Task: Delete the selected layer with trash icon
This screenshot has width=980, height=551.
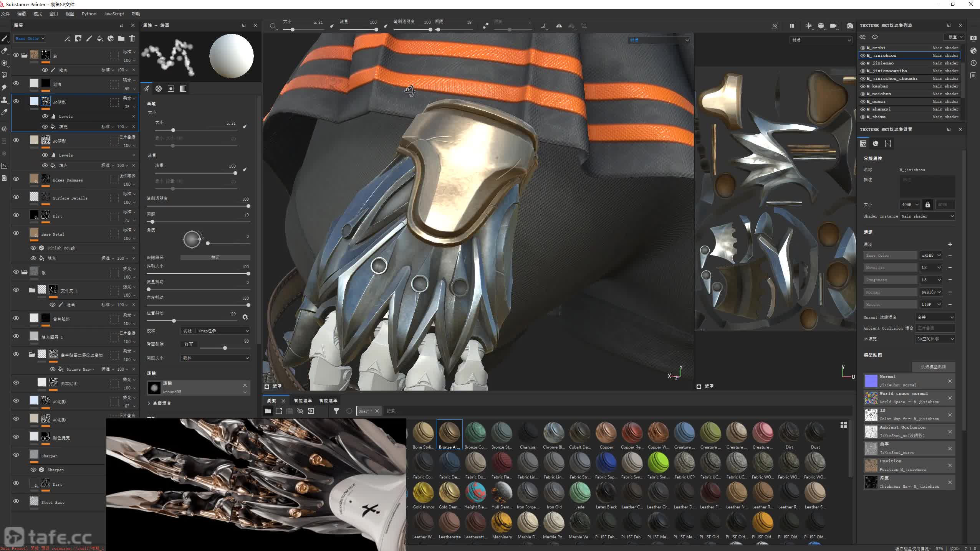Action: tap(132, 38)
